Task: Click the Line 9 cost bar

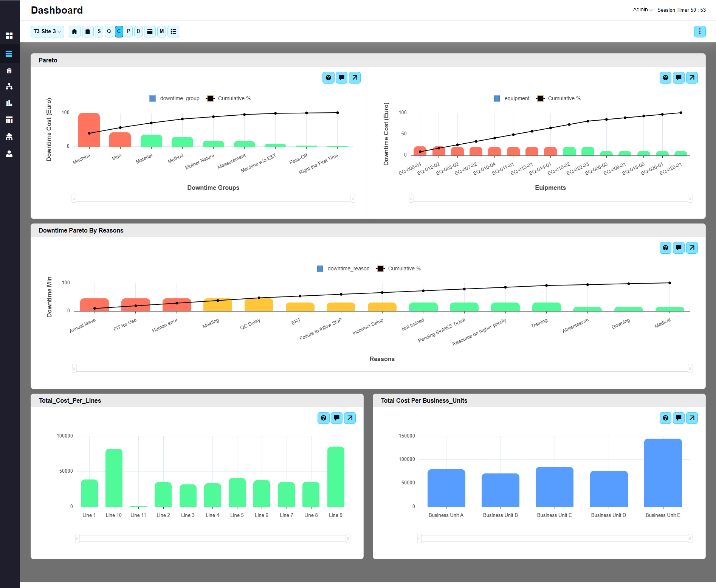Action: [x=336, y=476]
